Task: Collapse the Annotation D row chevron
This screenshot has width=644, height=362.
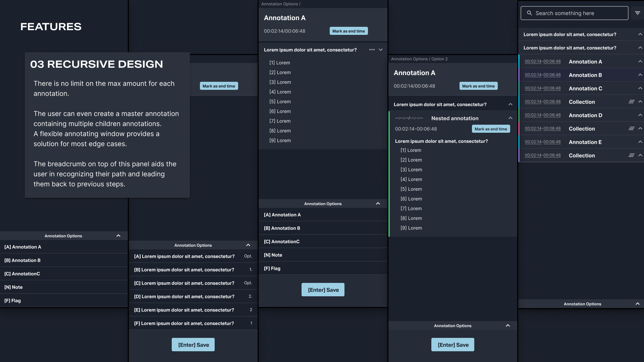Action: pyautogui.click(x=640, y=115)
